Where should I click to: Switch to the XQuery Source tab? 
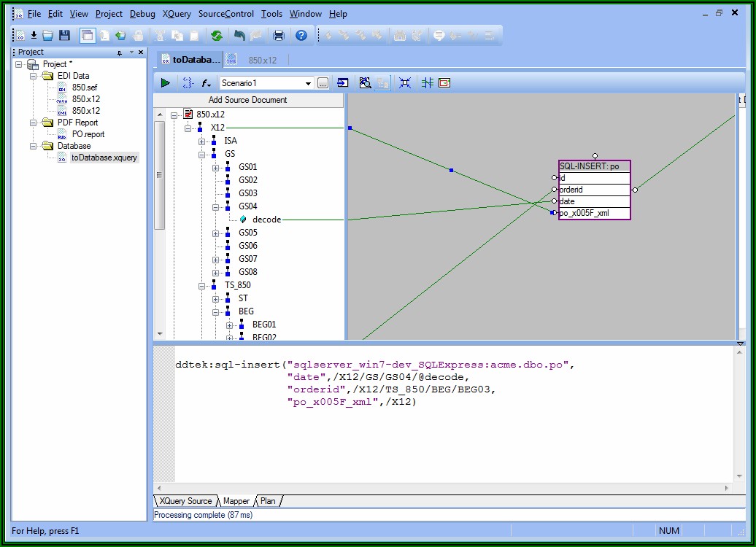185,501
